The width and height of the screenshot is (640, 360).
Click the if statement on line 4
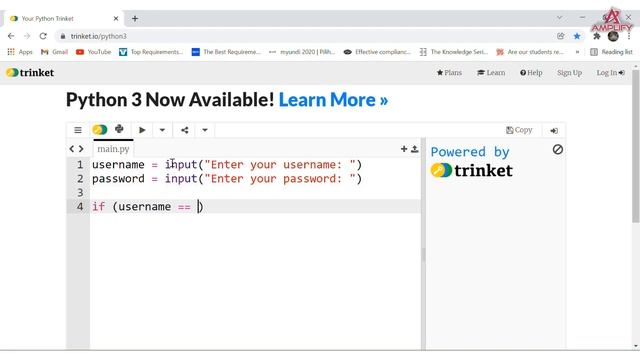point(147,207)
